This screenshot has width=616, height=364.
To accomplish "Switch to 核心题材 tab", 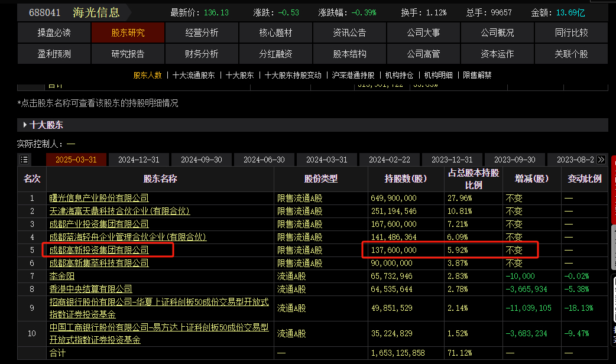I will pos(275,32).
